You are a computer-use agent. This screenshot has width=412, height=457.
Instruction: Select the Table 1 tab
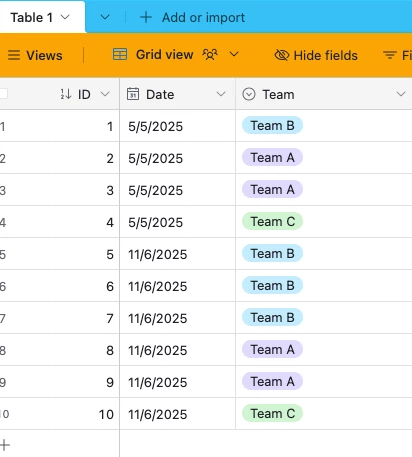[x=40, y=17]
